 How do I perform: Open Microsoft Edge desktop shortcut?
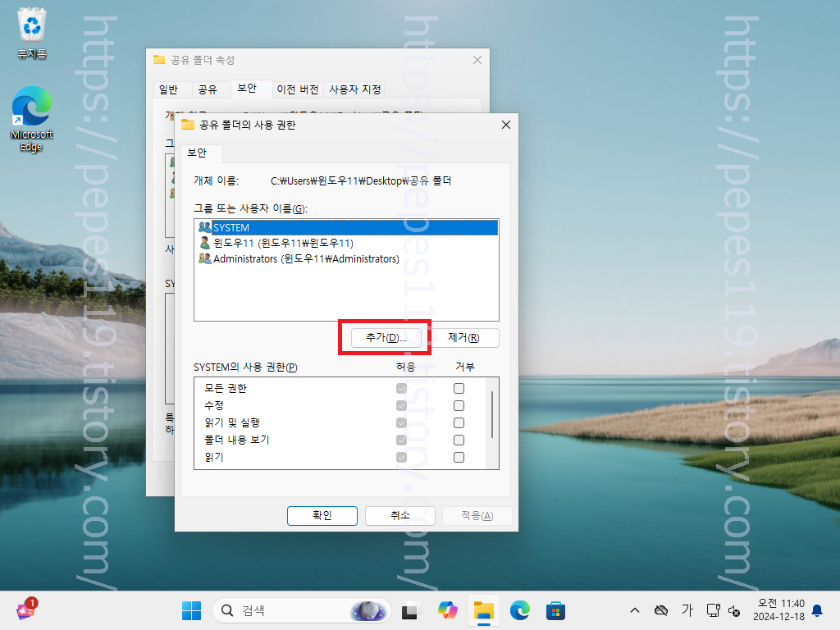(x=32, y=119)
